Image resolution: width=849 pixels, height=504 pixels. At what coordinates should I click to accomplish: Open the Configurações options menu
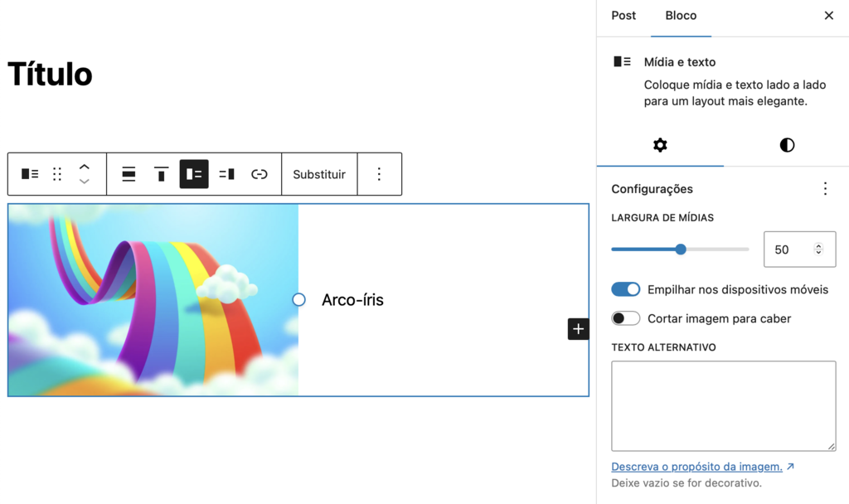click(825, 189)
